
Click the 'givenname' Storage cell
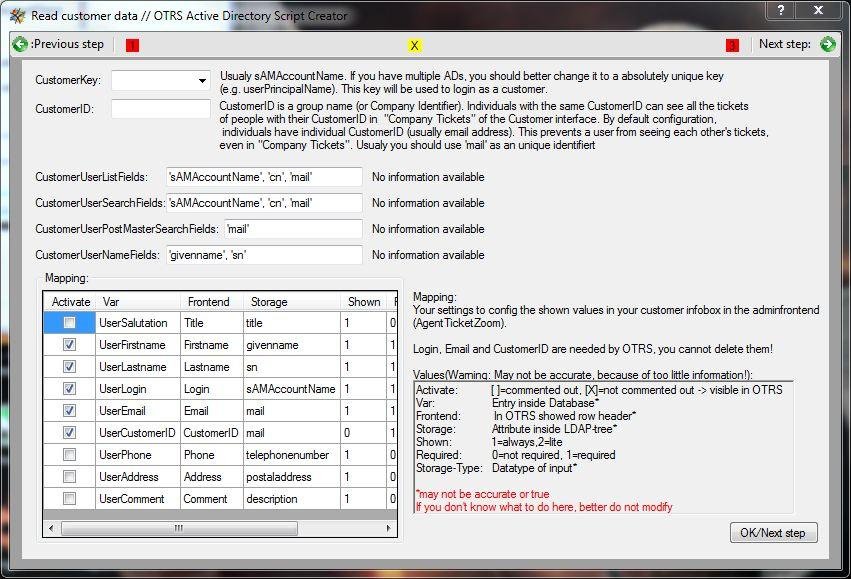coord(291,345)
